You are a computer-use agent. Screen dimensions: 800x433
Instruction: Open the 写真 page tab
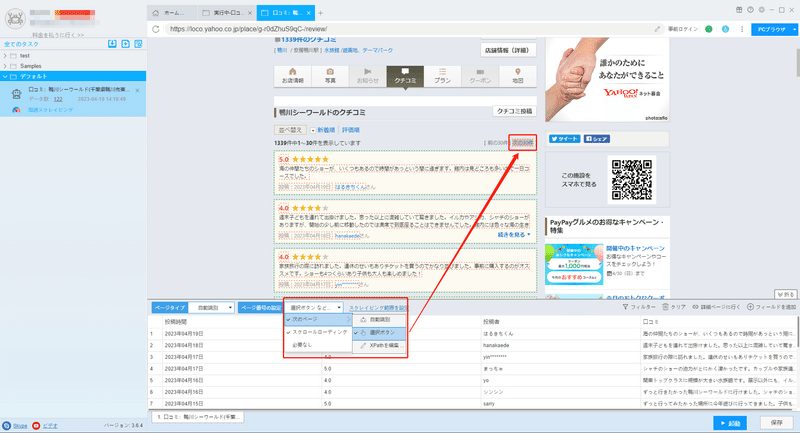point(330,76)
